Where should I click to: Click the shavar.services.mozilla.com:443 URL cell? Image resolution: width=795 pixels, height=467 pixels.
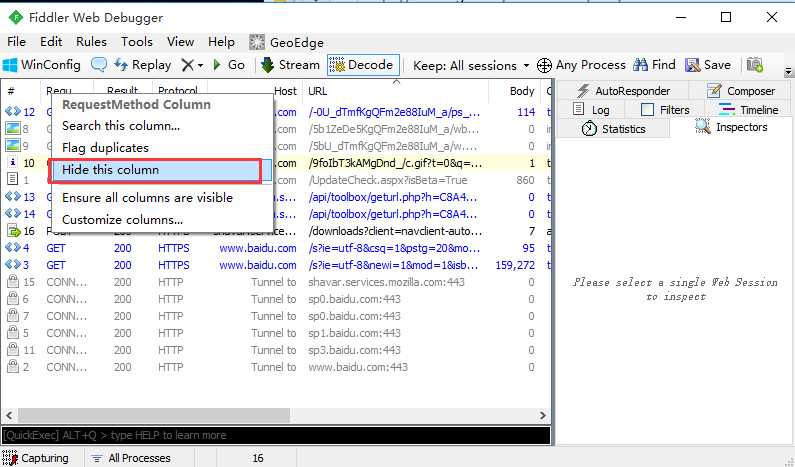[386, 282]
